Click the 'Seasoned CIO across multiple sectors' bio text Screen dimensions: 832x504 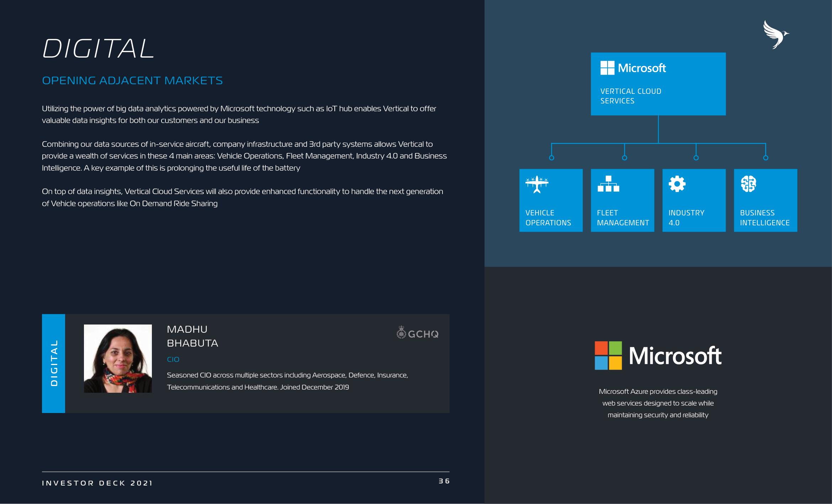pyautogui.click(x=287, y=381)
